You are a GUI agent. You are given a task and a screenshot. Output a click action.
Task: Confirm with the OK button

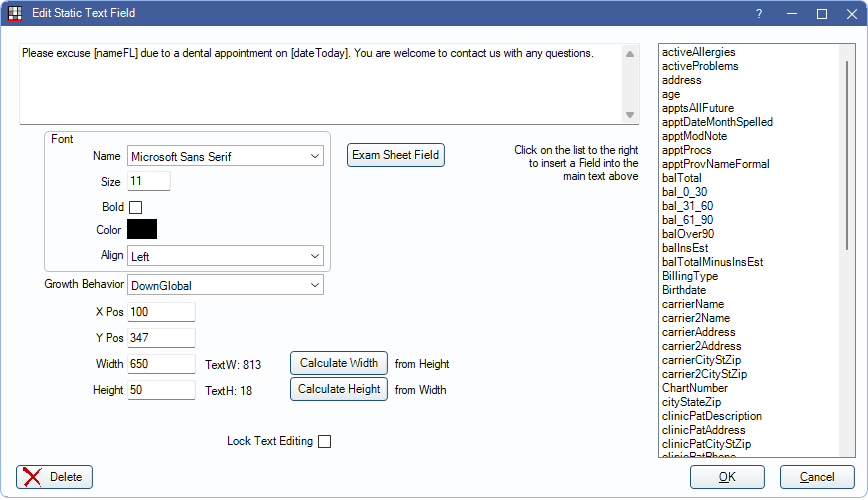click(x=727, y=477)
